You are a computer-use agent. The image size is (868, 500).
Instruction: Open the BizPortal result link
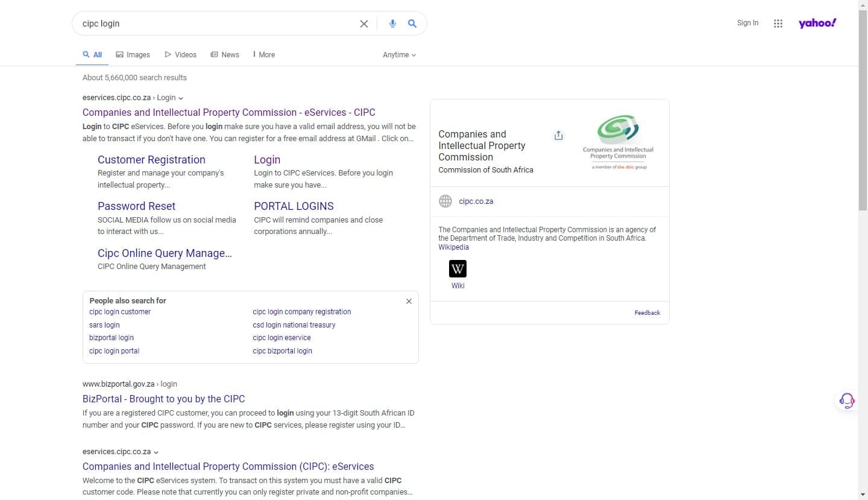pyautogui.click(x=163, y=399)
